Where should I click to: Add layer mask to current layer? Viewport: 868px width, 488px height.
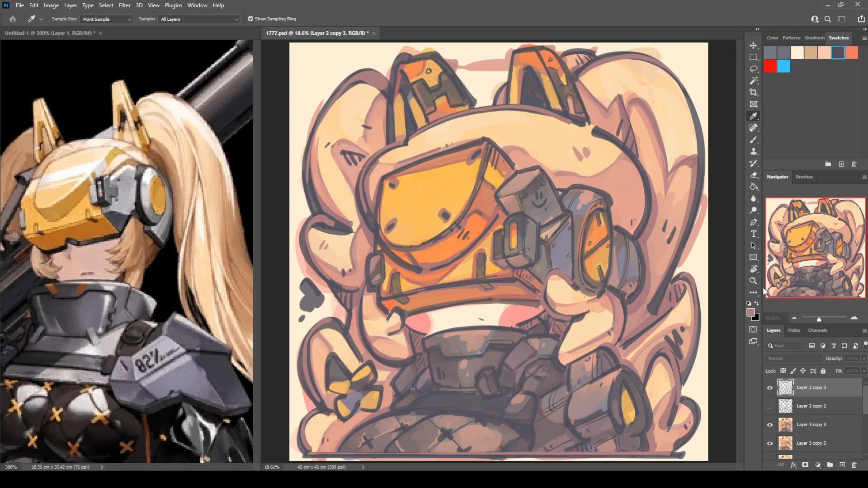pyautogui.click(x=805, y=465)
